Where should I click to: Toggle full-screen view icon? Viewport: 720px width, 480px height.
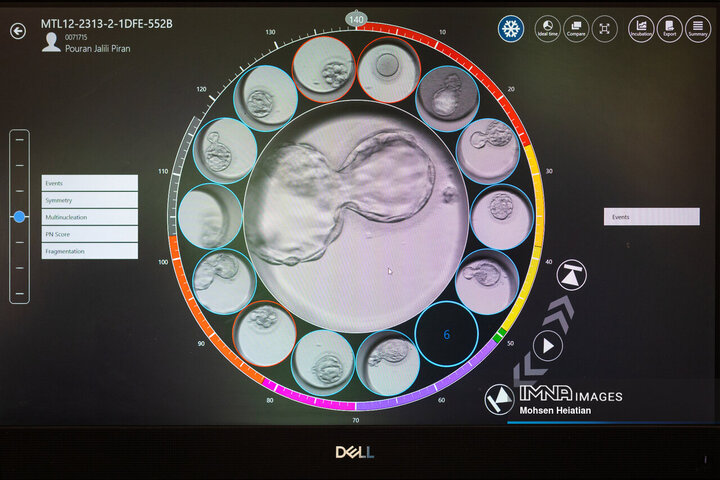[x=605, y=29]
